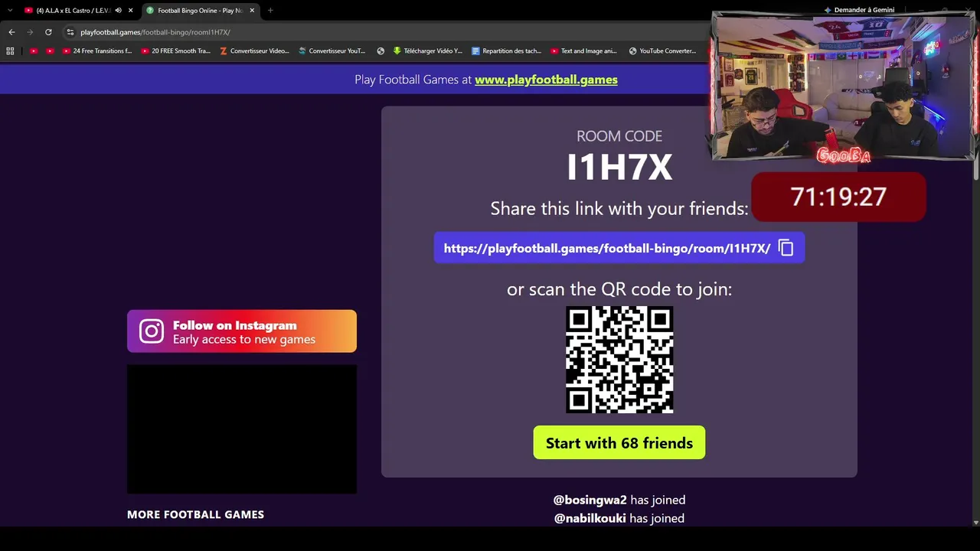
Task: Reload the Football Bingo page
Action: 48,32
